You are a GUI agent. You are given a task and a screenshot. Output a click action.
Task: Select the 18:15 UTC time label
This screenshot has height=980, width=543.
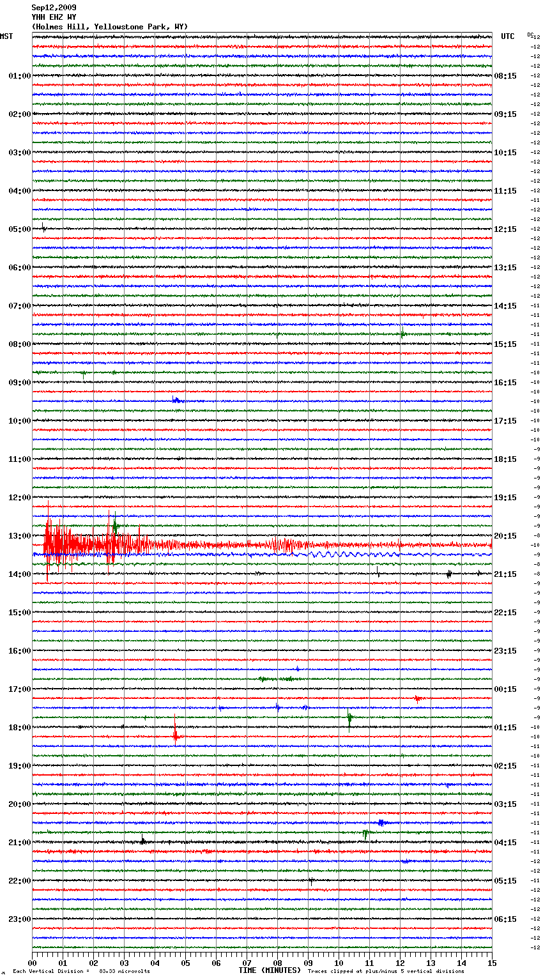[505, 459]
